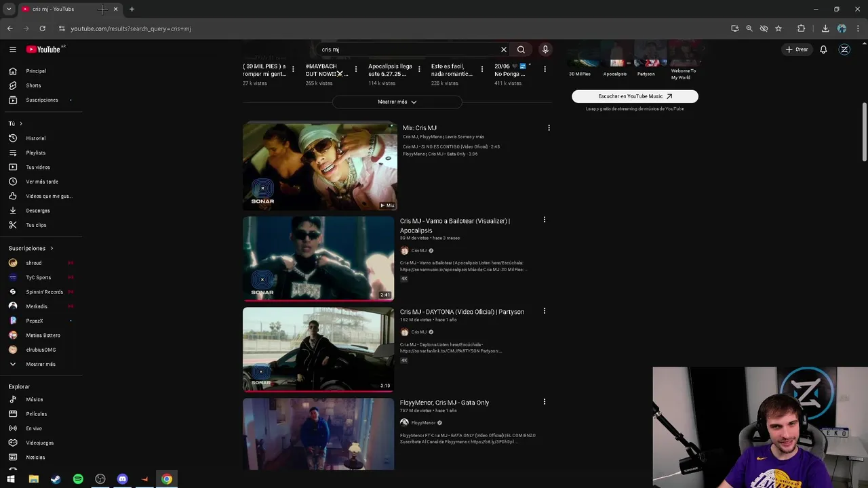868x488 pixels.
Task: Open more options for Vamo a Bailotear video
Action: pos(544,220)
